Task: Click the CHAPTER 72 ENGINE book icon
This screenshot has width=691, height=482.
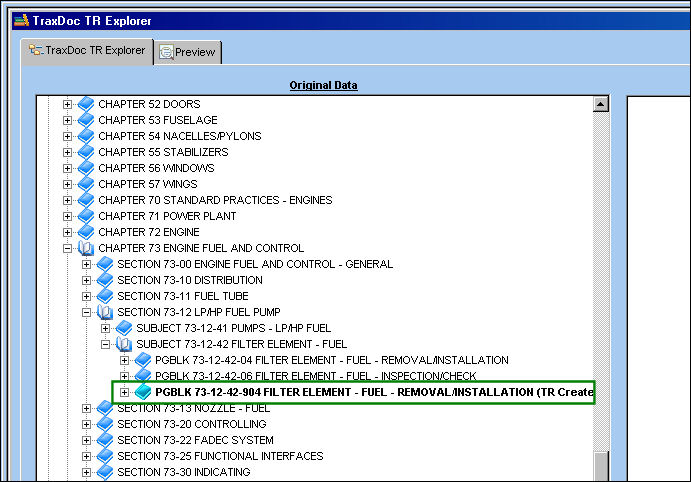Action: tap(86, 232)
